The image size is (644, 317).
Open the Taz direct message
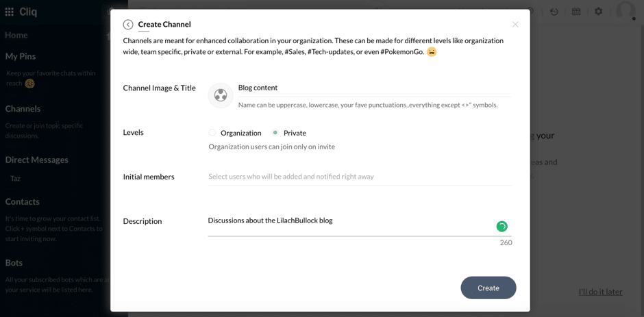click(x=15, y=179)
